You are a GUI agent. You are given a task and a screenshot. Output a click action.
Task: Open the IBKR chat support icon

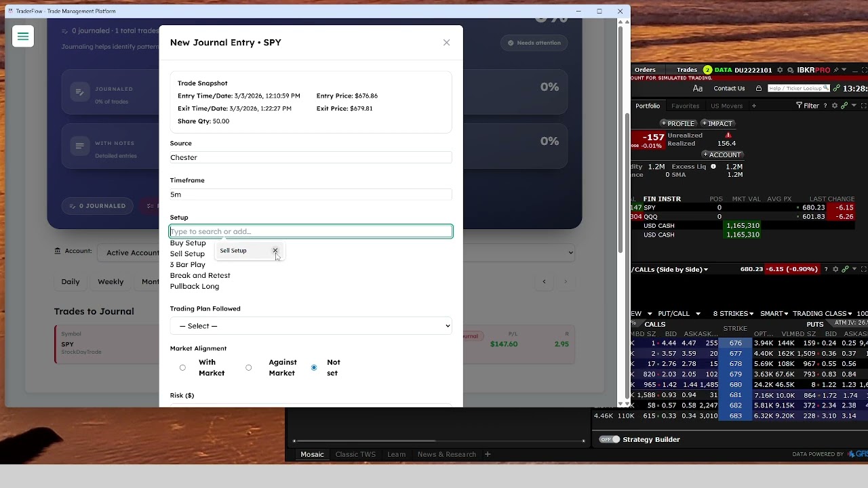(x=790, y=70)
